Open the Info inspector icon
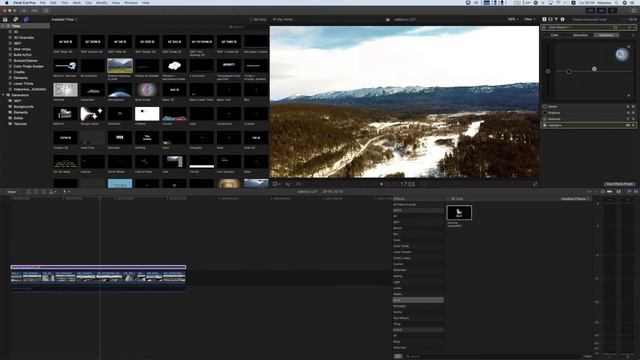The height and width of the screenshot is (360, 640). [562, 19]
